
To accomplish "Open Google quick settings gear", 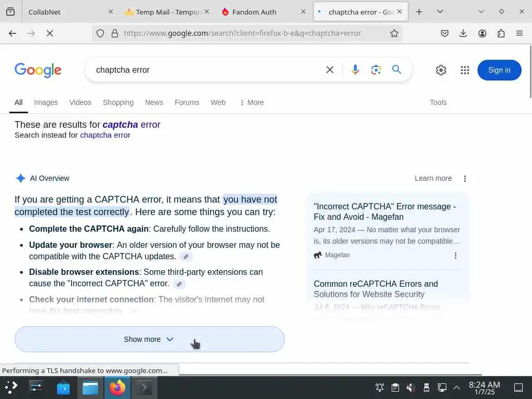I will [x=441, y=70].
